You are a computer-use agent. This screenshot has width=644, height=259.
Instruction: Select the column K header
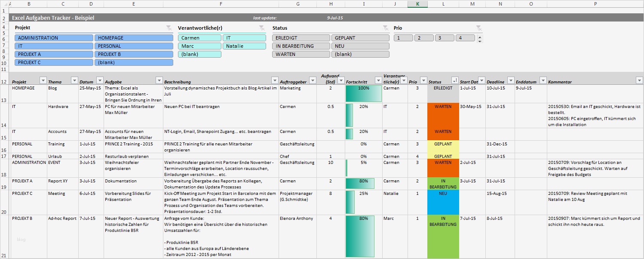click(x=417, y=3)
